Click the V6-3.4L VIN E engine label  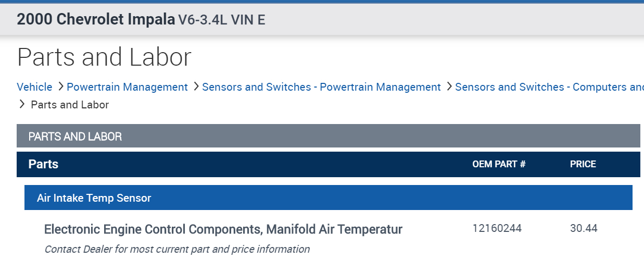point(222,20)
